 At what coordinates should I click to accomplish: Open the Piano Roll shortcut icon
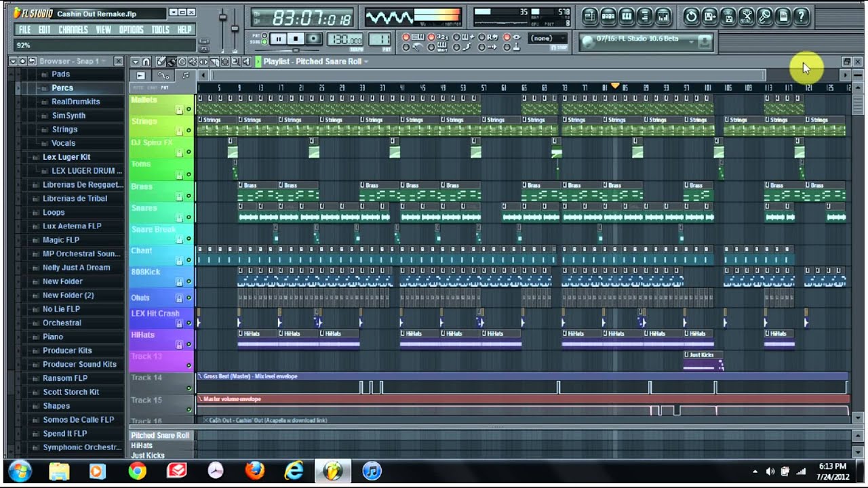(x=627, y=17)
